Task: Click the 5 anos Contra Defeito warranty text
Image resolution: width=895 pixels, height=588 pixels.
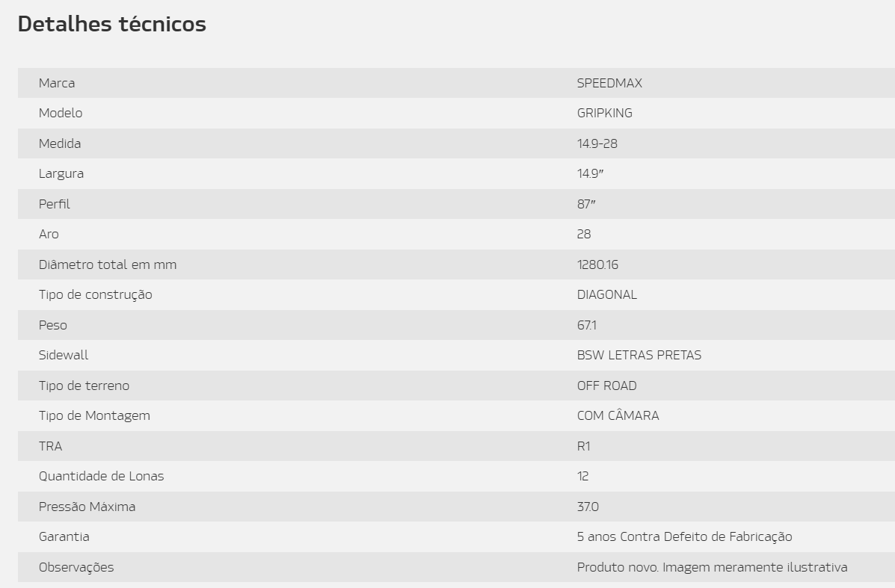Action: click(684, 537)
